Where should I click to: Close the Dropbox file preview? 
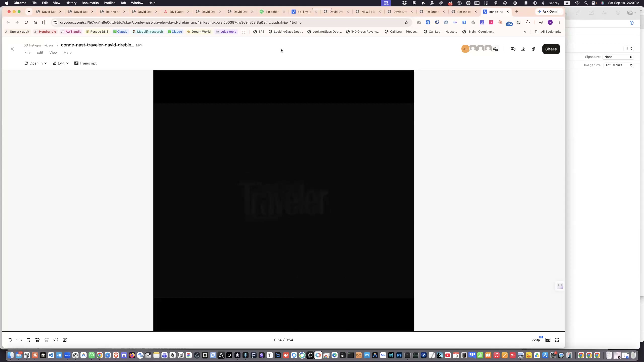(x=12, y=49)
